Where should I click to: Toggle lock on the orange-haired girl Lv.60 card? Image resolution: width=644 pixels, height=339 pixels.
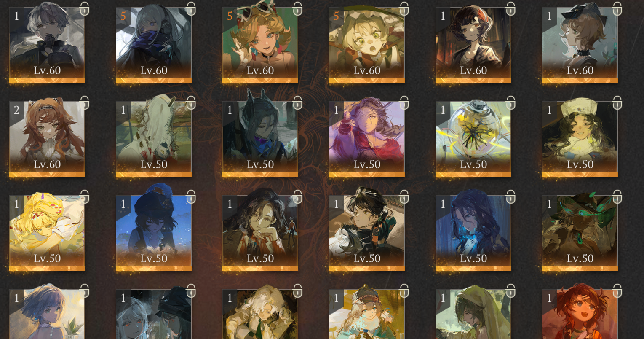tap(84, 102)
